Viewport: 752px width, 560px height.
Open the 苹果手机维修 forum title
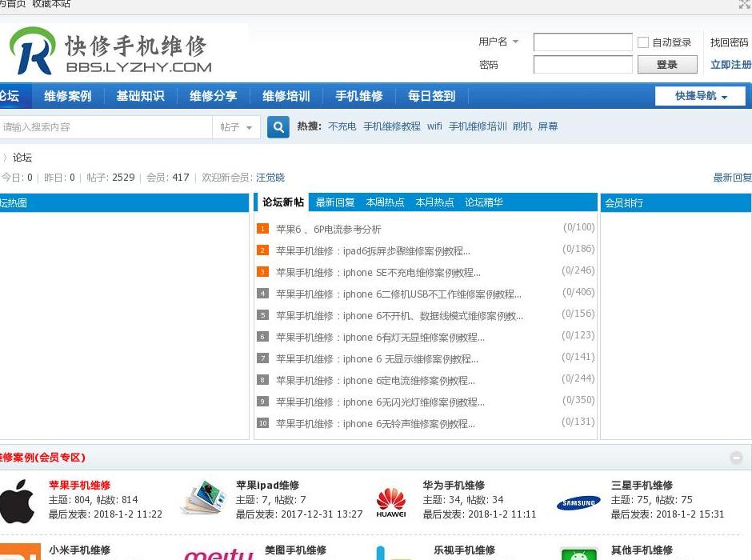80,486
